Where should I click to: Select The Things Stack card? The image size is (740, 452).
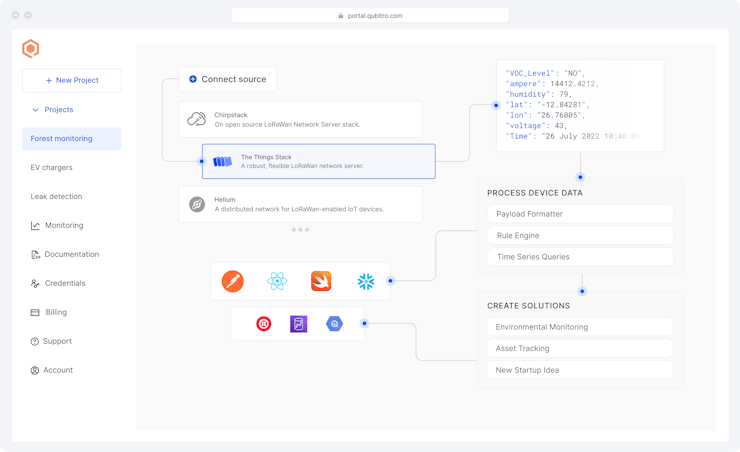319,161
